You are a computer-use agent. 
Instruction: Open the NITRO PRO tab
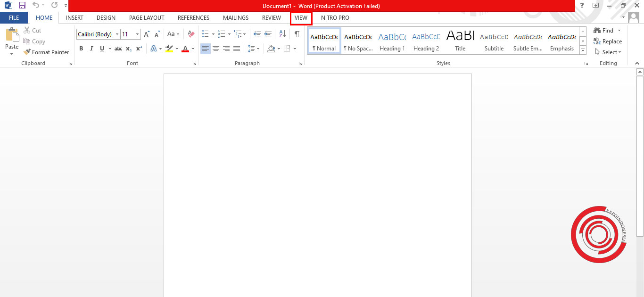(335, 17)
